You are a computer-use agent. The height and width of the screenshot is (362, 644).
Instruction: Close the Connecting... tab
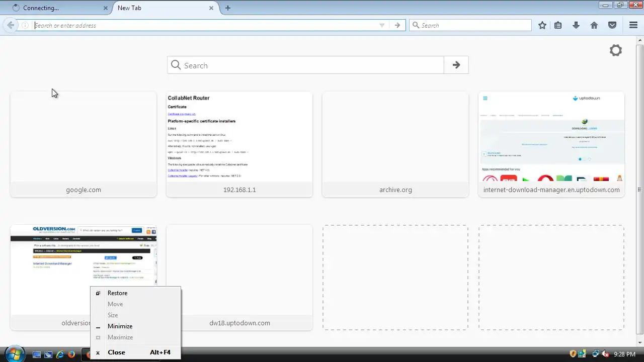(106, 8)
